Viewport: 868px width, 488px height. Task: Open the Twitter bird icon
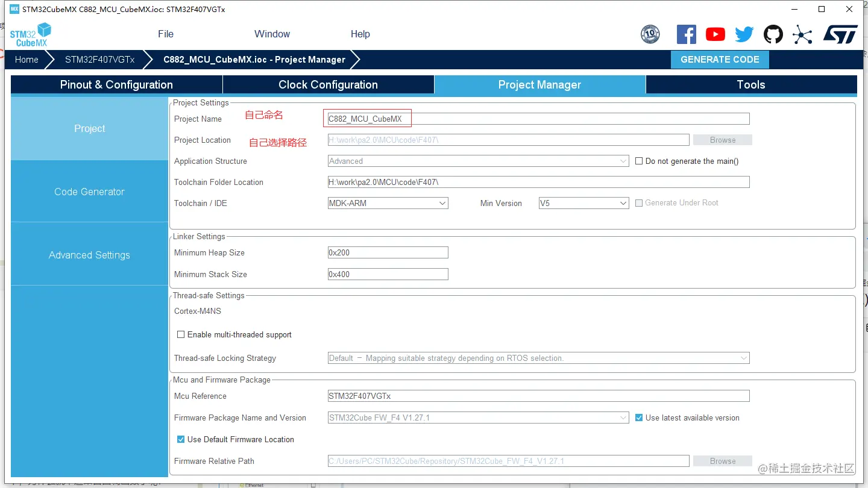[x=744, y=34]
